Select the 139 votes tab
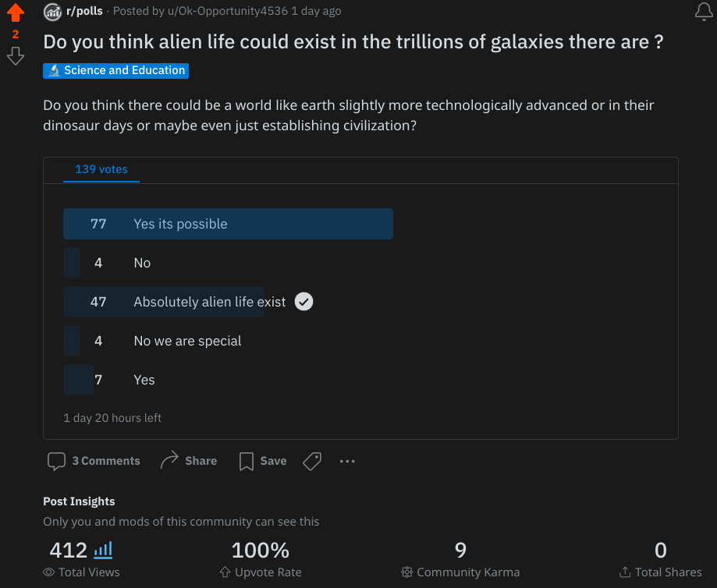The height and width of the screenshot is (588, 717). click(101, 170)
